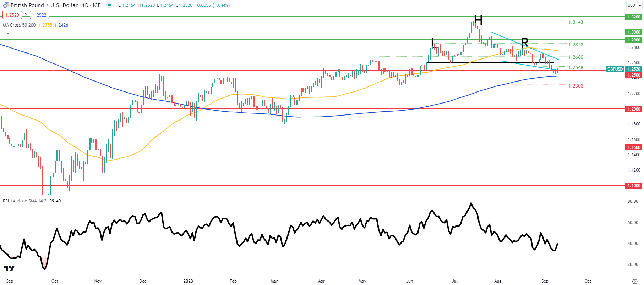Click the 1.2548 fib level label
Viewport: 644px width, 285px height.
pyautogui.click(x=576, y=67)
